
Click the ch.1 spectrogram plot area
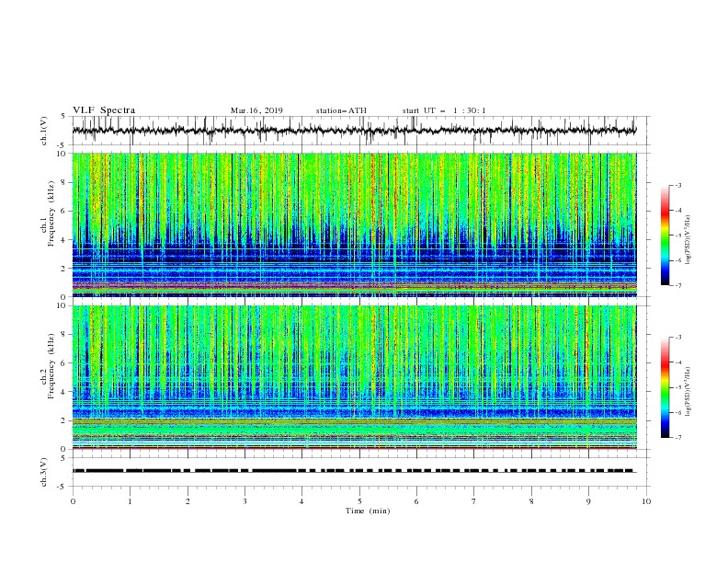[355, 224]
